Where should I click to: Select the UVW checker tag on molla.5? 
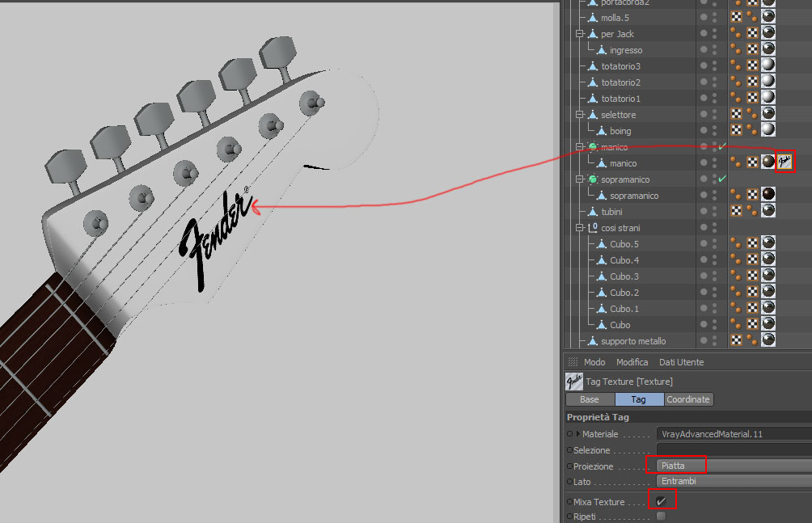pyautogui.click(x=736, y=17)
